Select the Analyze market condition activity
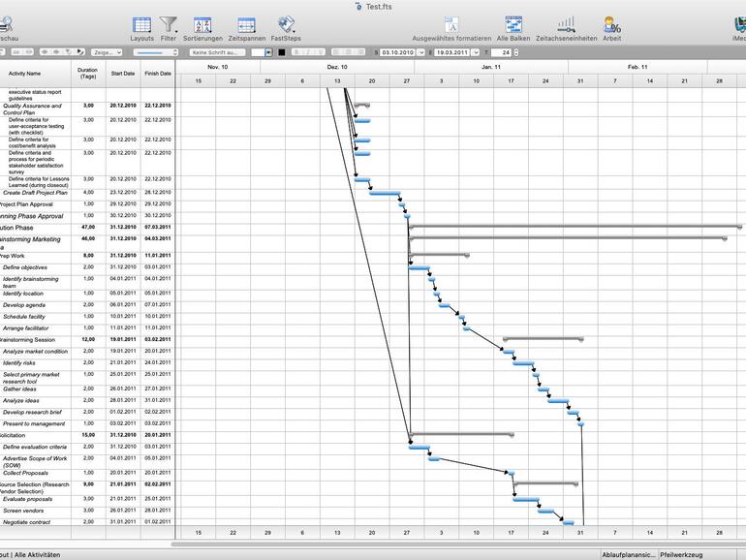The height and width of the screenshot is (560, 746). coord(35,352)
